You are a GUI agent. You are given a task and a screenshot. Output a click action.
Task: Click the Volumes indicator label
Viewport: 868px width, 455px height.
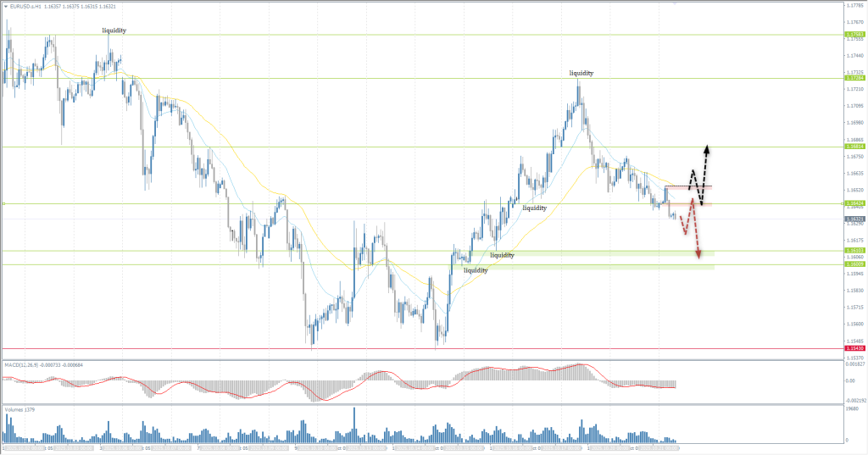coord(17,408)
